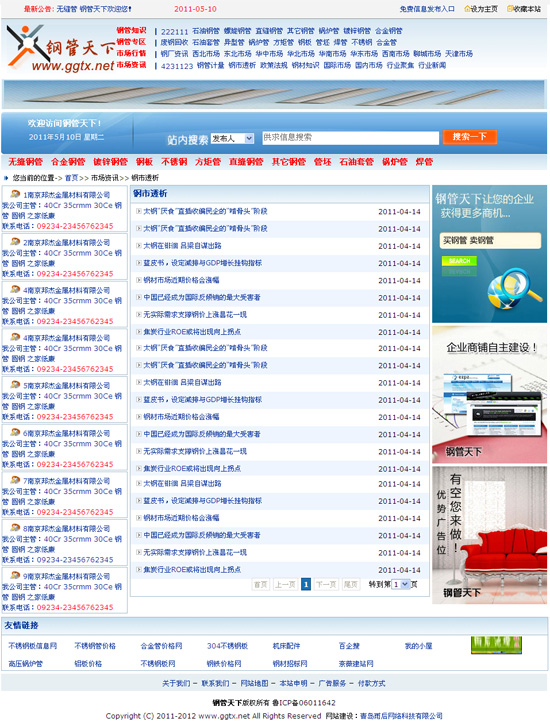
Task: Click the breadcrumb arrow icon before 您当前的位置
Action: [x=6, y=177]
